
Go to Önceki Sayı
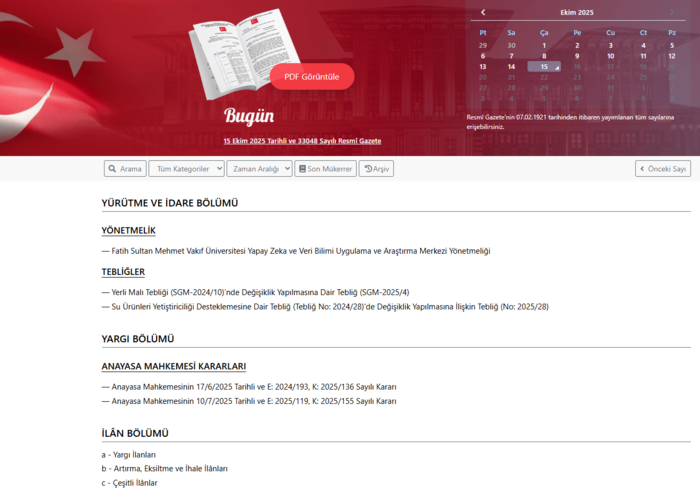663,169
